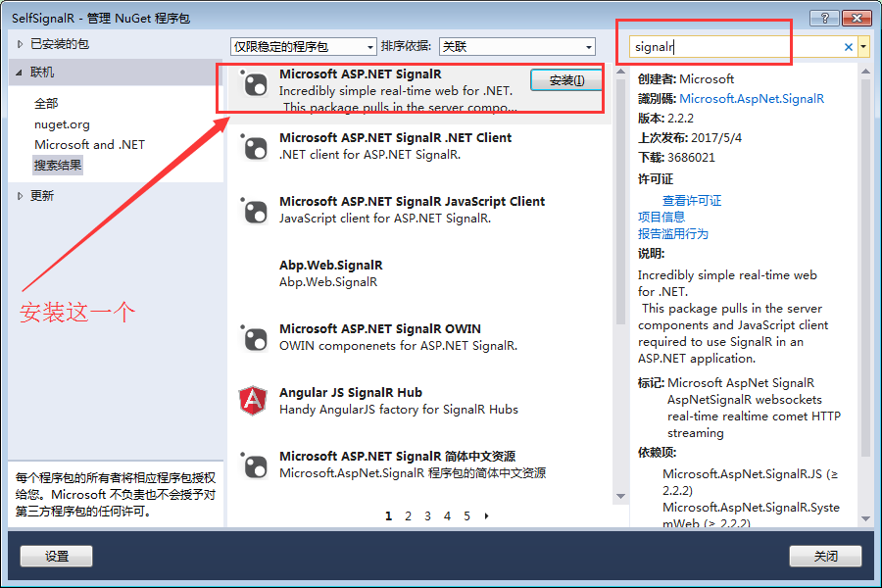
Task: Collapse the 联机 section
Action: click(20, 73)
